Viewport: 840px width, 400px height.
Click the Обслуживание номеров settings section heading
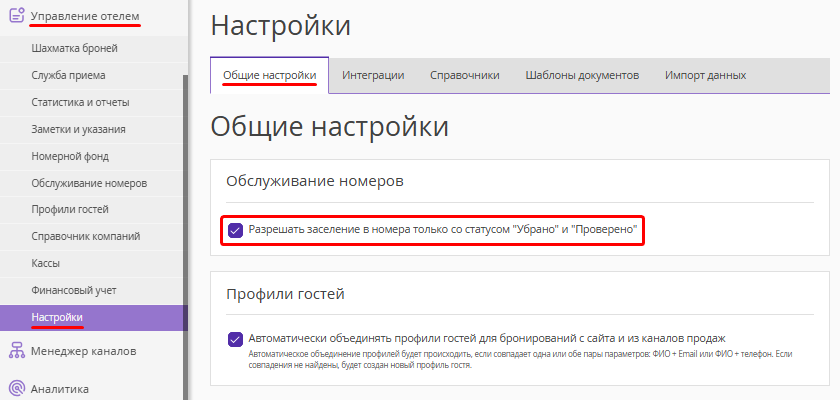[x=314, y=182]
